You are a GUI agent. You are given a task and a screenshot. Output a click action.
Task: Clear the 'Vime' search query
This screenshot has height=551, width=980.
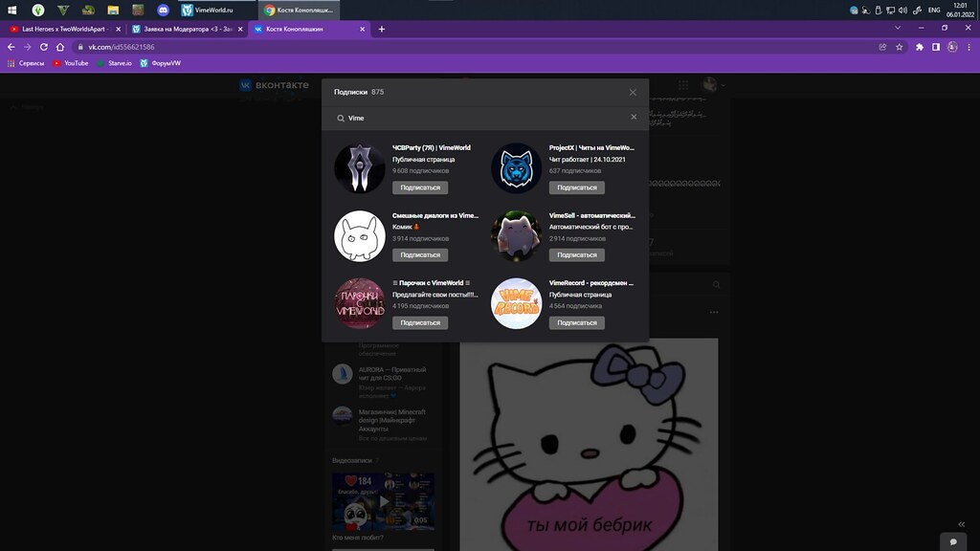[x=634, y=118]
